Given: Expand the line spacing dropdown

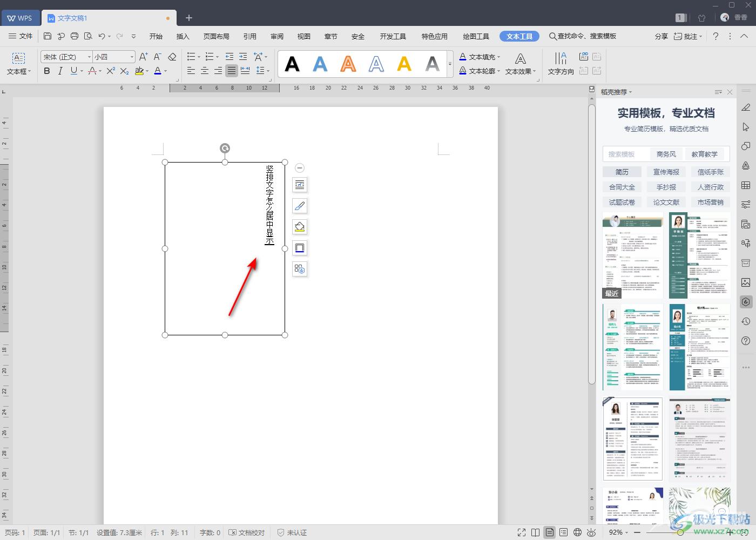Looking at the screenshot, I should point(268,71).
